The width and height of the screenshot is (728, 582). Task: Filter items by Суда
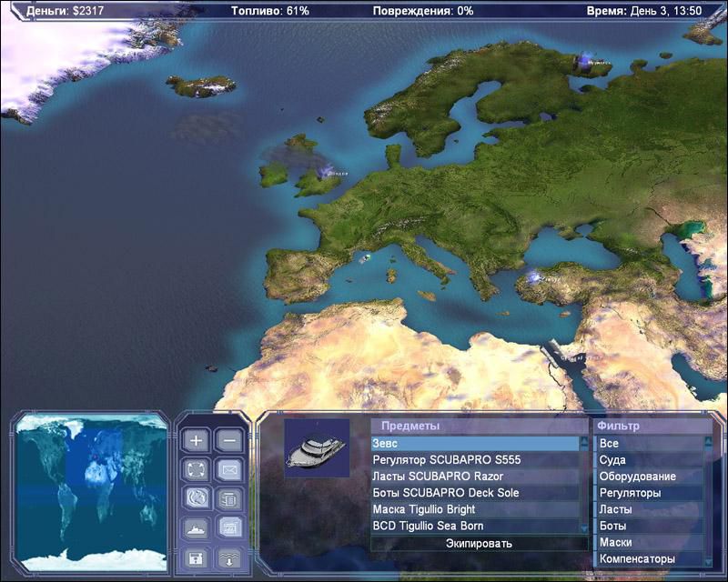(x=647, y=460)
